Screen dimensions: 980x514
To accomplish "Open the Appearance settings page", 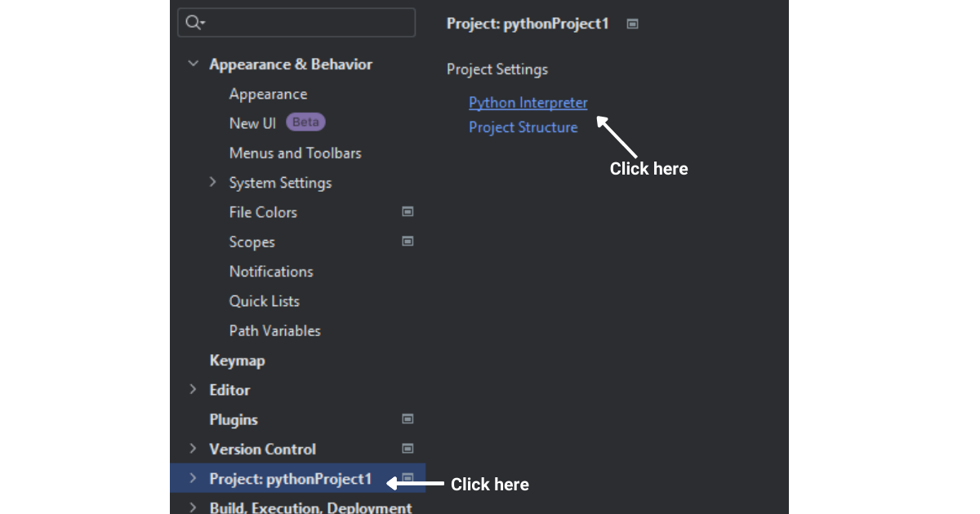I will coord(268,94).
